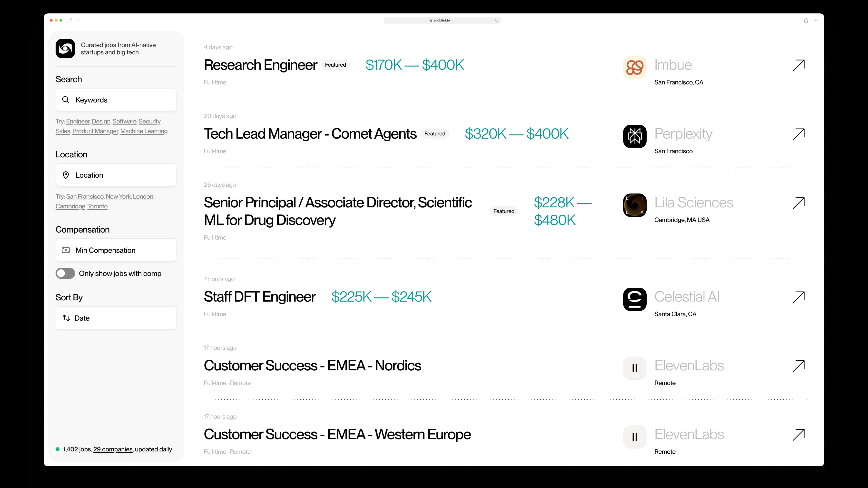Click the Min Compensation input field

pyautogui.click(x=116, y=250)
